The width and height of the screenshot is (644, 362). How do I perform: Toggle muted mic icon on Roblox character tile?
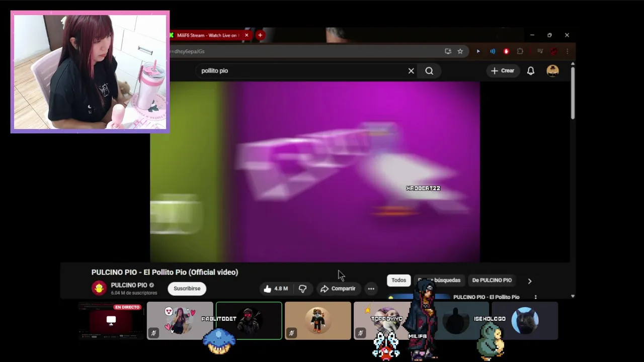pos(291,333)
